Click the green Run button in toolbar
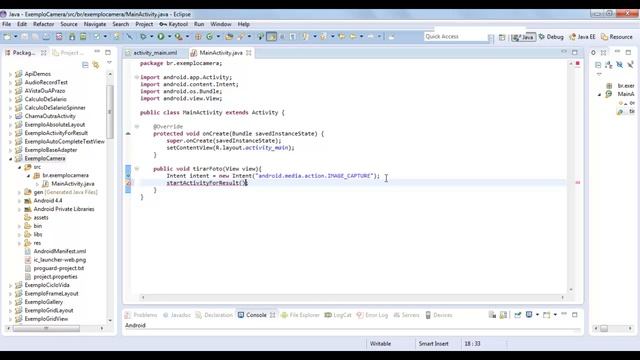Viewport: 640px width, 360px height. click(161, 37)
